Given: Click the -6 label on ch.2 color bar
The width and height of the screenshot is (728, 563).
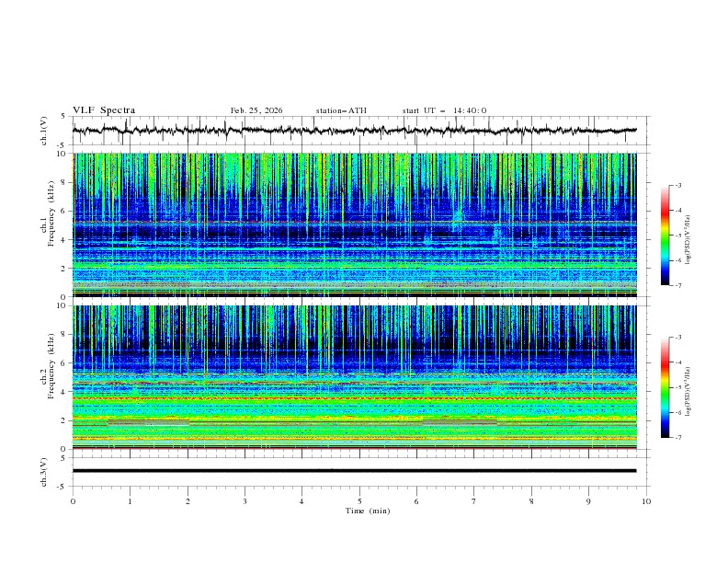Looking at the screenshot, I should [678, 412].
